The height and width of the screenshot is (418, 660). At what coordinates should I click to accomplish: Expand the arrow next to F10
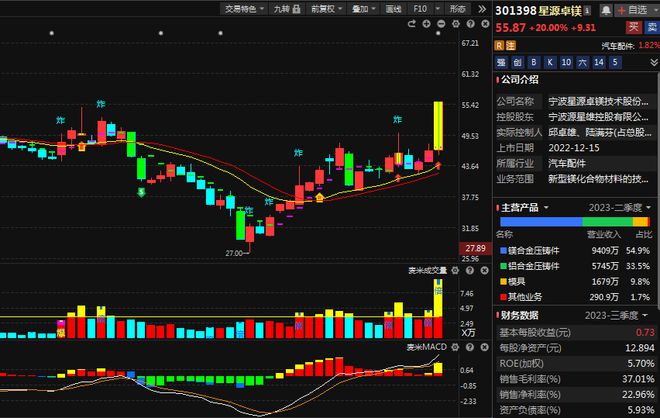(x=438, y=8)
